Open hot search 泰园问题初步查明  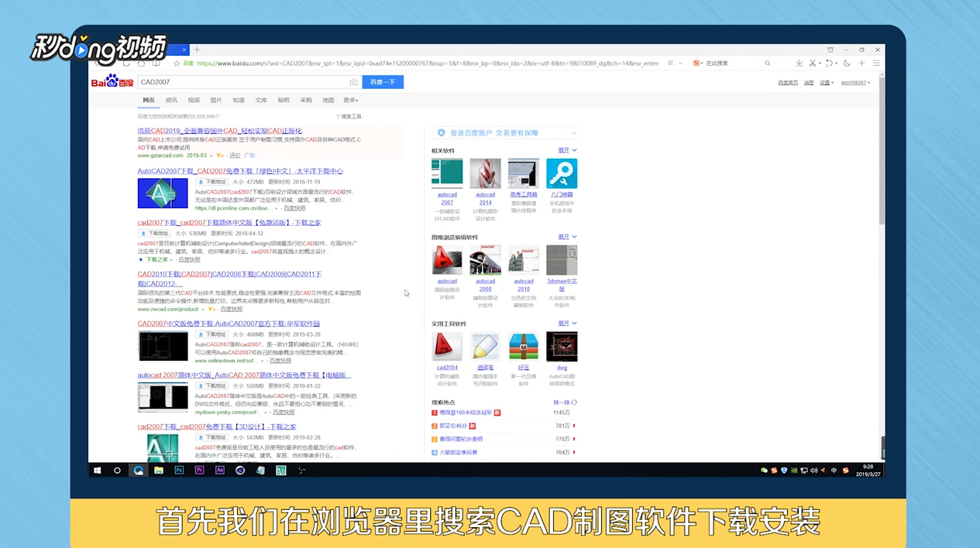point(461,439)
